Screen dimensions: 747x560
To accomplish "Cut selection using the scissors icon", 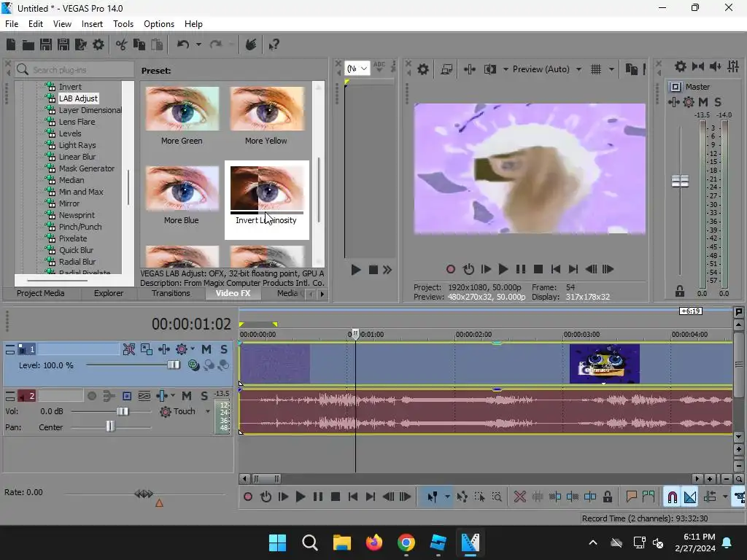I will pos(122,44).
